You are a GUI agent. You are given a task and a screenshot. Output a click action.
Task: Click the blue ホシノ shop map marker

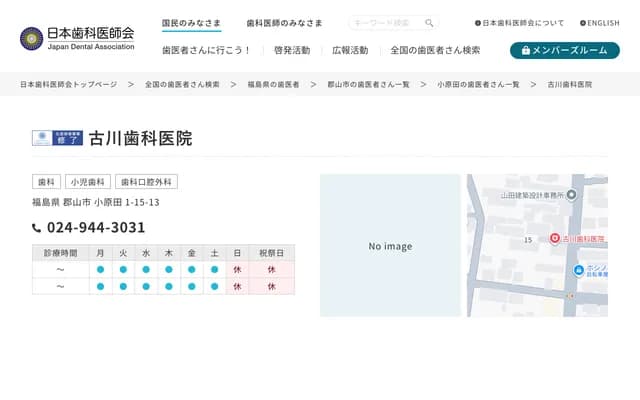pyautogui.click(x=579, y=271)
